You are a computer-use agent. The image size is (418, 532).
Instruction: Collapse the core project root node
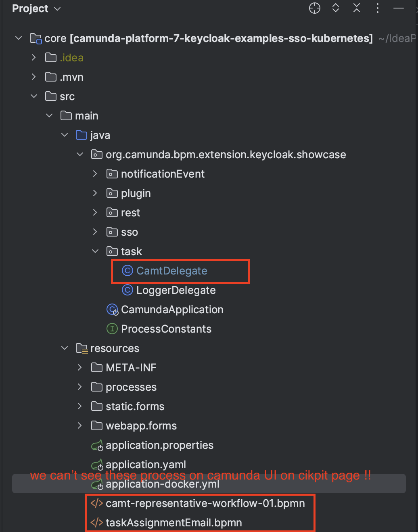click(x=19, y=38)
